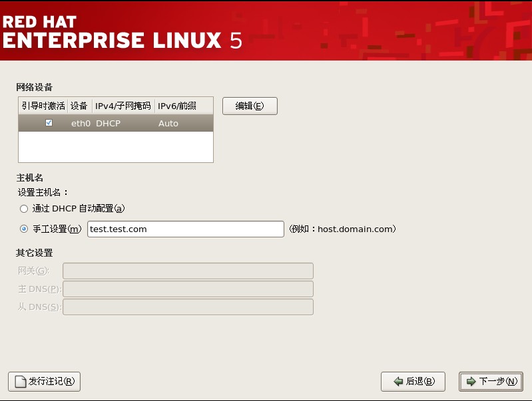Click the 网关(G) gateway input field
This screenshot has height=401, width=532.
(x=188, y=271)
